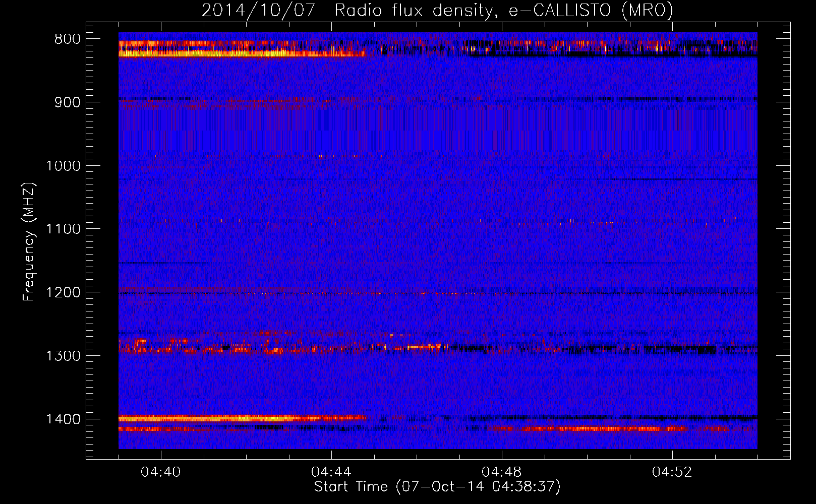Click the 800 frequency tick label
Viewport: 816px width, 504px height.
pyautogui.click(x=68, y=39)
